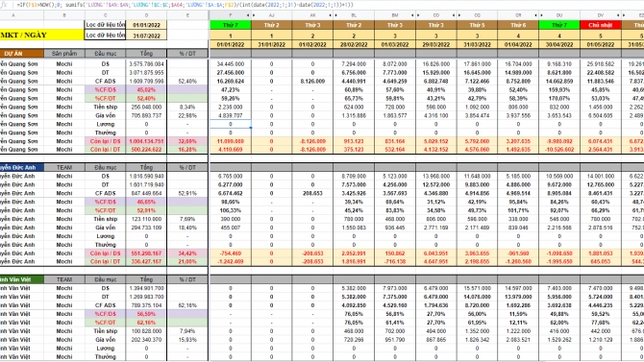Select column D header

[146, 15]
